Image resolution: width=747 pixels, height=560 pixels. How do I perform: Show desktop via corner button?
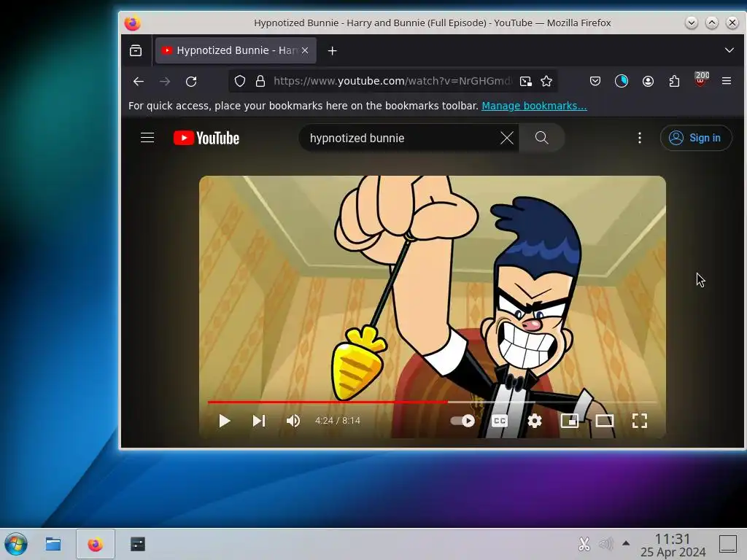click(x=728, y=544)
